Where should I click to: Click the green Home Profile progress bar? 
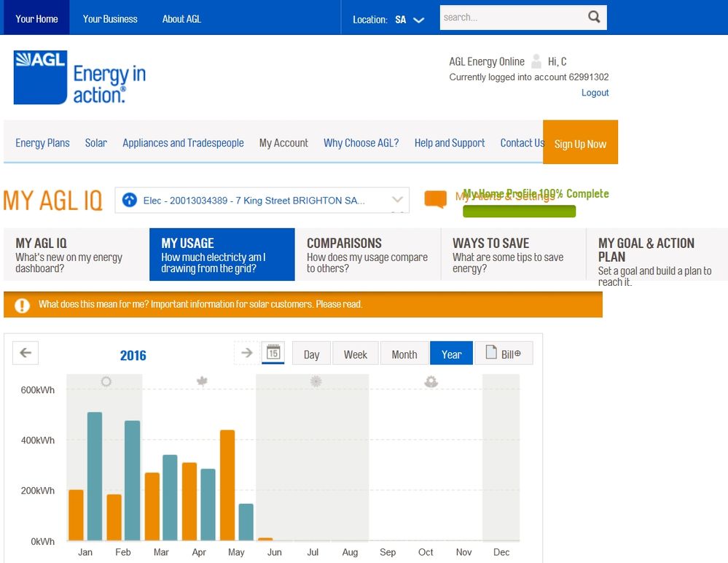[519, 211]
